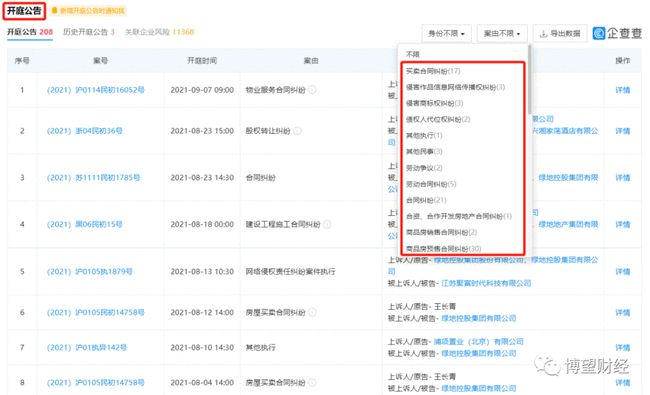Open the 案由不限 dropdown
650x395 pixels.
(x=502, y=34)
